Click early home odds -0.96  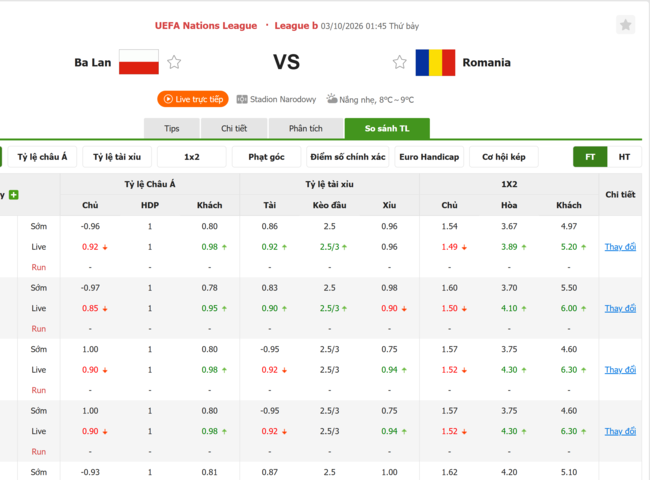point(90,226)
